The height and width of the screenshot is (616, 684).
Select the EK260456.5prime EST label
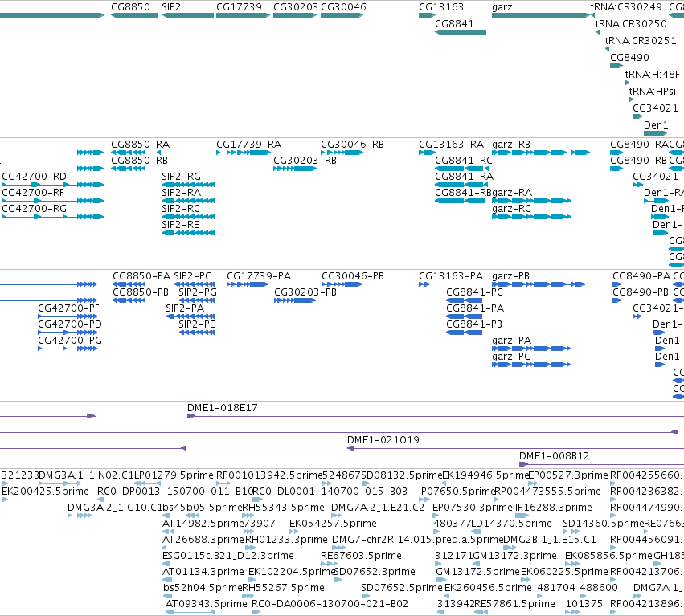coord(488,588)
